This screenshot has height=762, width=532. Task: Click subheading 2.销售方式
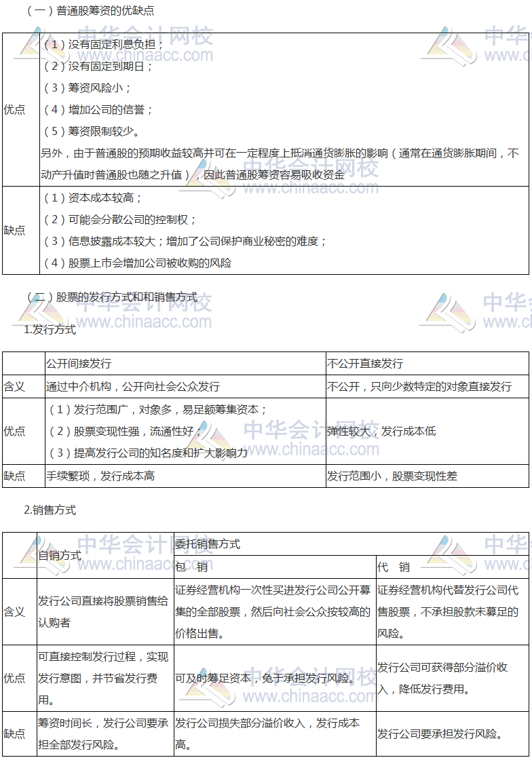[50, 510]
